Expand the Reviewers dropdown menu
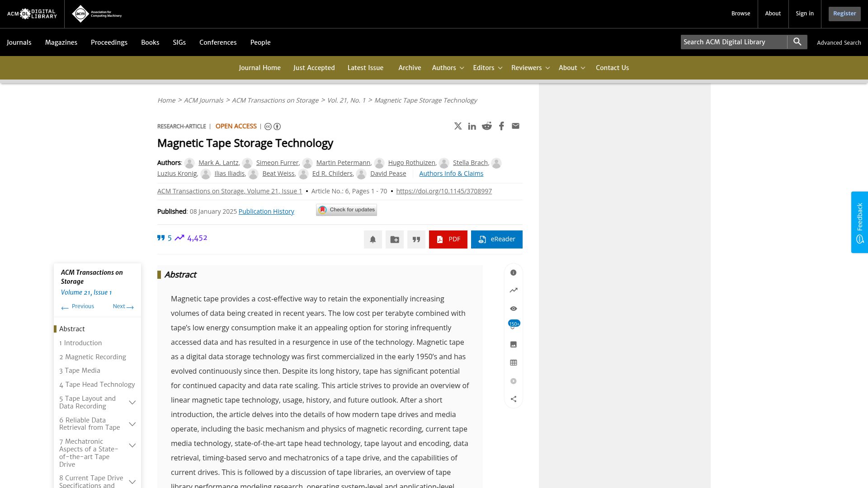 [530, 68]
